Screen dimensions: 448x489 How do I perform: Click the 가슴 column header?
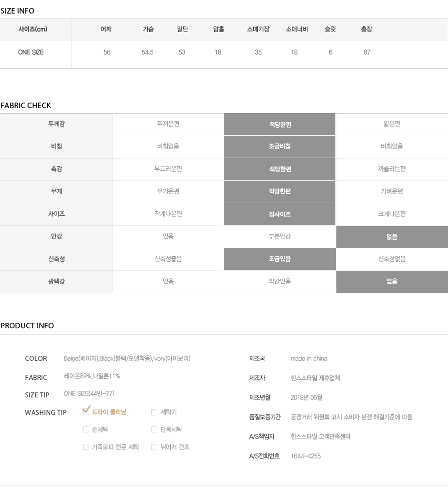(149, 30)
